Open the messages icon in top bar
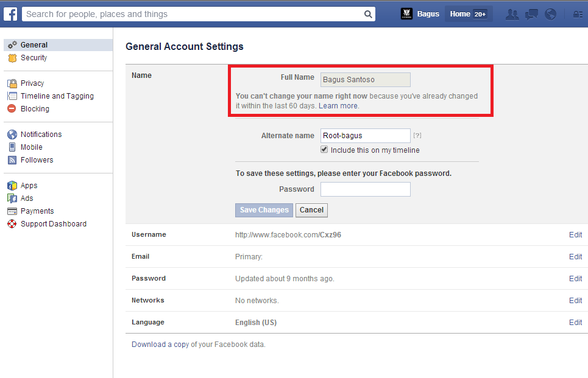 (531, 14)
